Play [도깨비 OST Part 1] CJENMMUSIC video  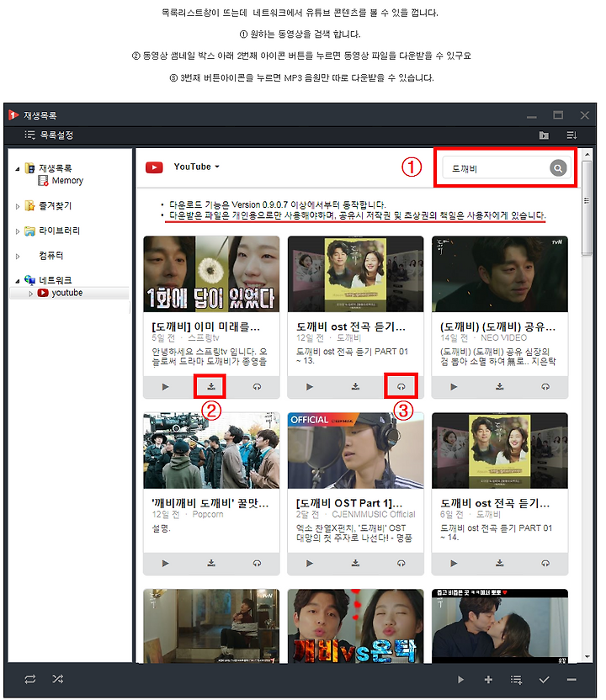(x=310, y=564)
